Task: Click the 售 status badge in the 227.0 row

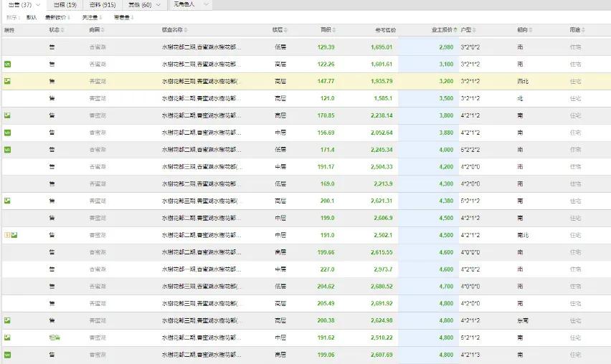Action: click(x=52, y=269)
